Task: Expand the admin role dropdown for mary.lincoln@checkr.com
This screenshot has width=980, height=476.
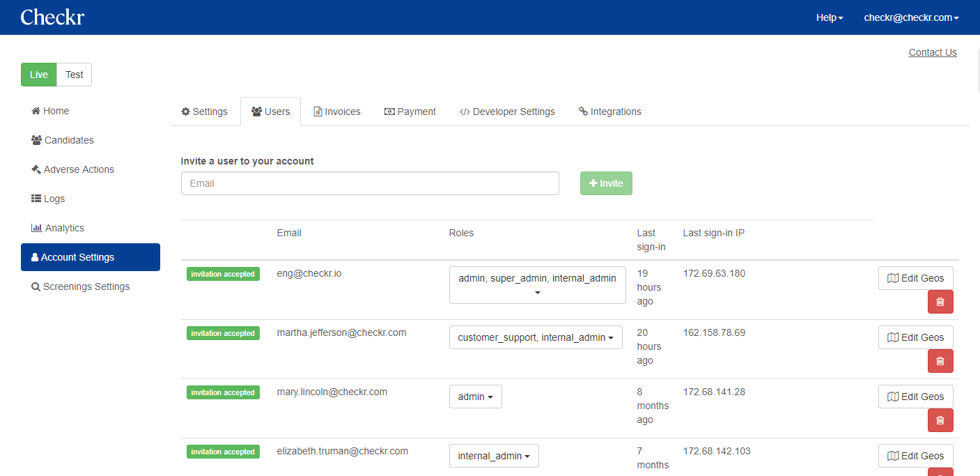Action: coord(475,396)
